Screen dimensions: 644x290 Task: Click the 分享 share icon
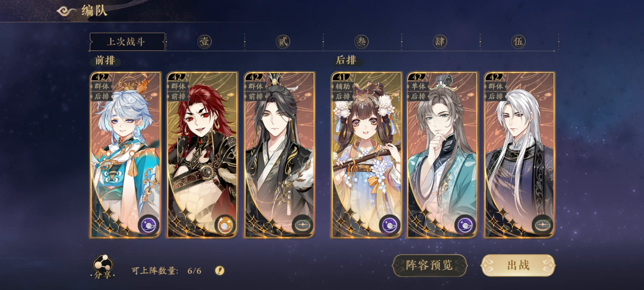103,267
